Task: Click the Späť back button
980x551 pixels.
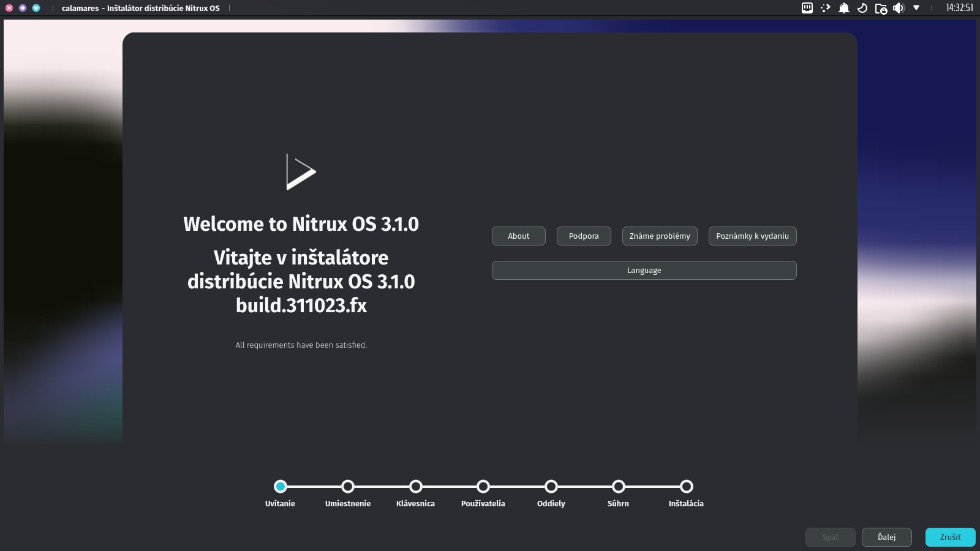Action: (831, 537)
